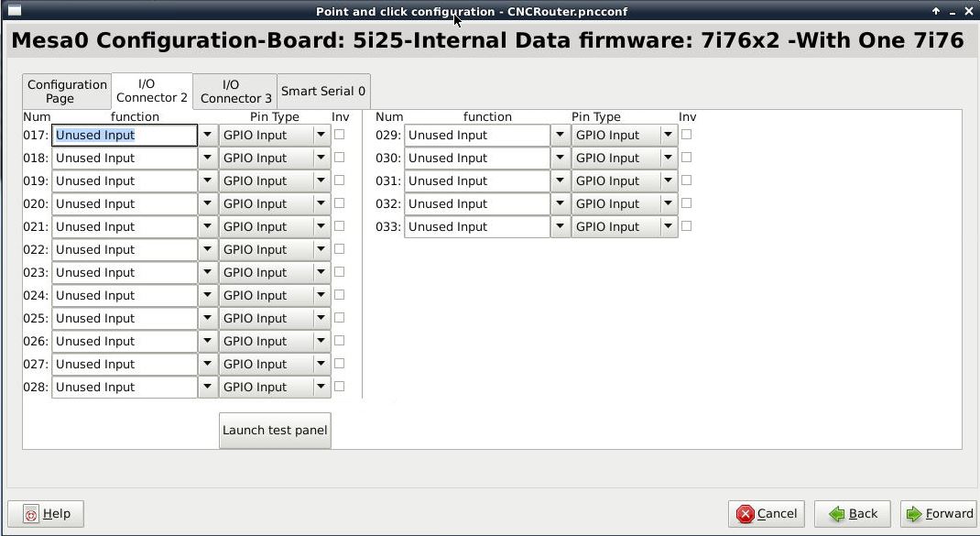
Task: Click the left 'Pin Type' column header
Action: [275, 117]
